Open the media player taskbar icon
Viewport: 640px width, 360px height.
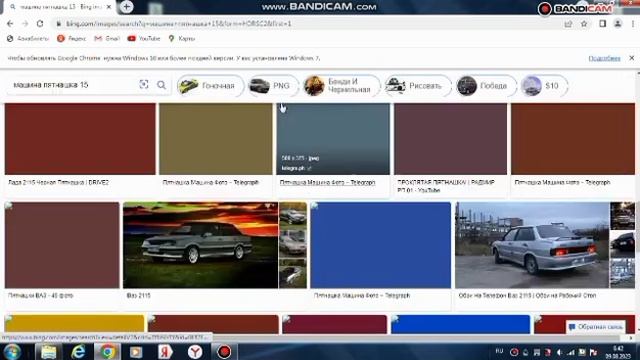136,352
